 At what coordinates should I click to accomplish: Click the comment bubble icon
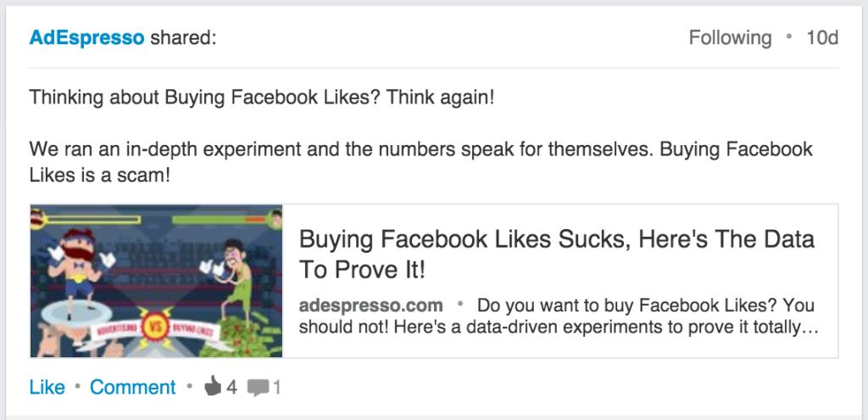pos(258,387)
